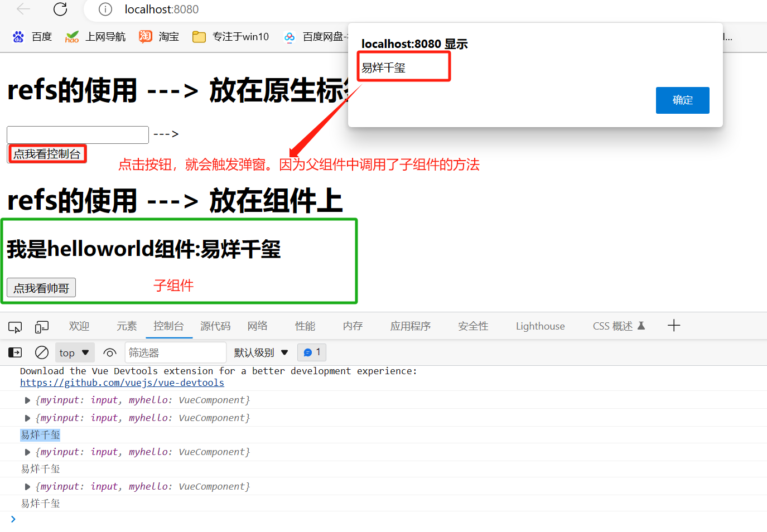The image size is (767, 532).
Task: Open the 应用程序 tab
Action: pos(411,326)
